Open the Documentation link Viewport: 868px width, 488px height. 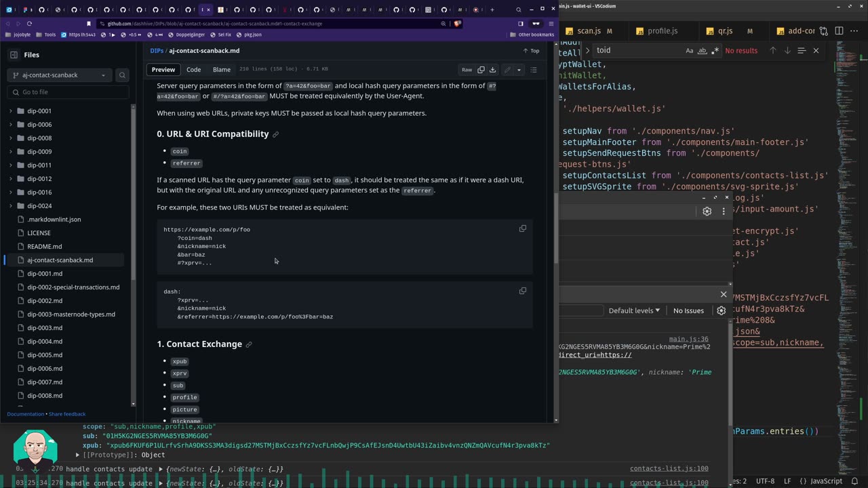click(x=25, y=414)
